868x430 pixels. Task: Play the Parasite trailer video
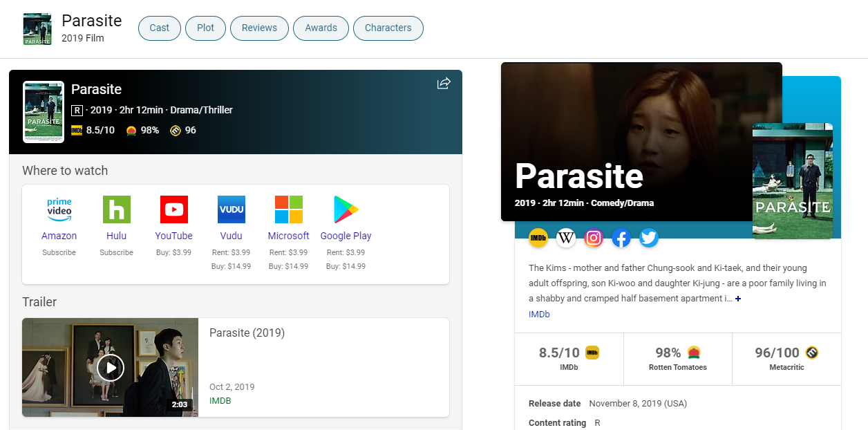(x=111, y=367)
